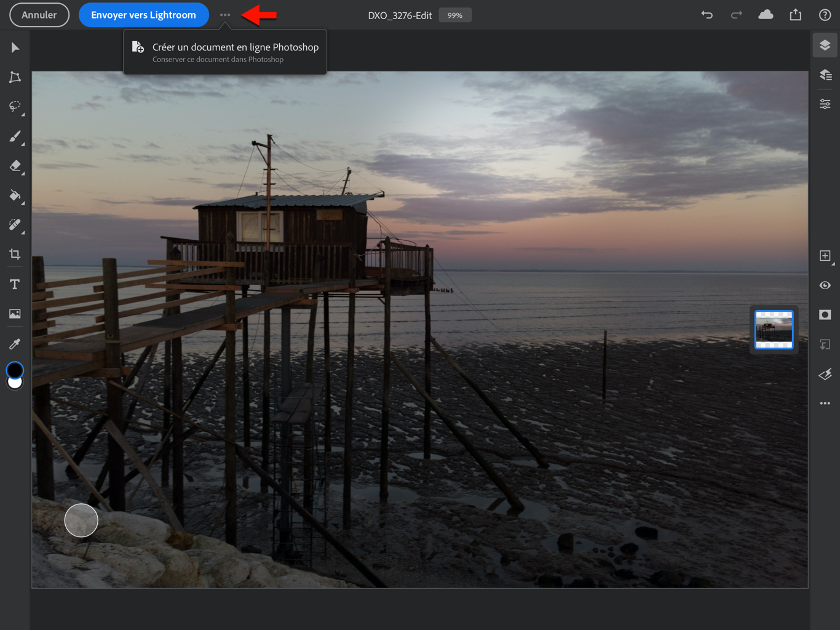Choose the Type text tool
Viewport: 840px width, 630px height.
15,284
